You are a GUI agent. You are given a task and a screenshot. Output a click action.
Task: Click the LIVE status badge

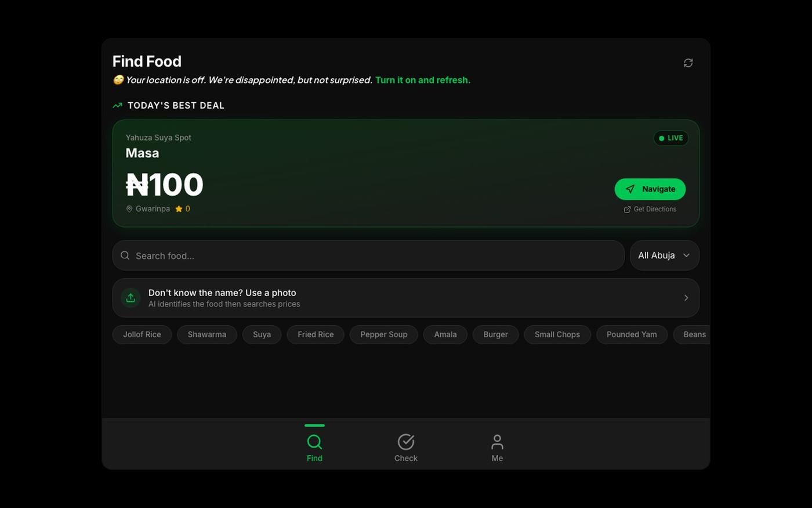[671, 138]
